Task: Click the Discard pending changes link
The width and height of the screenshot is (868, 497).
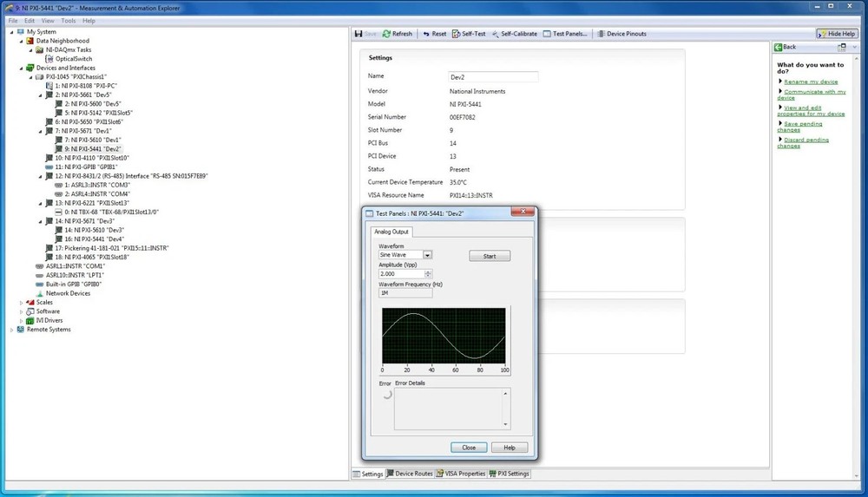Action: [x=804, y=143]
